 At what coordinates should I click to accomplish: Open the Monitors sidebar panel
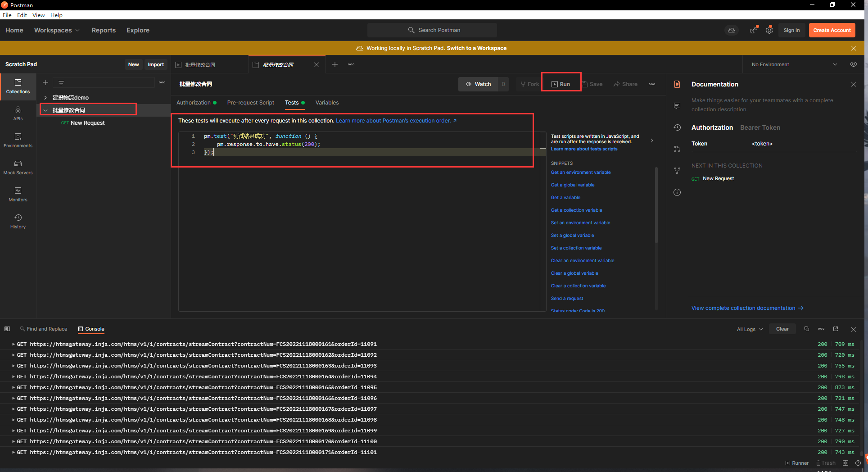pyautogui.click(x=18, y=195)
